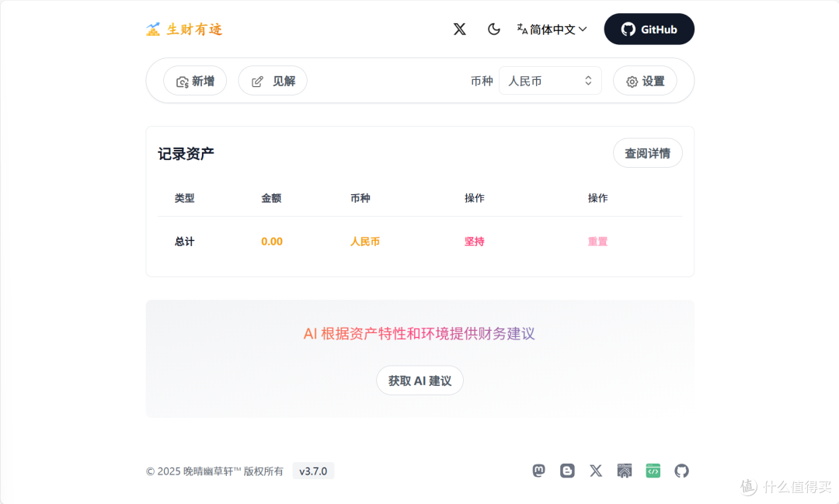This screenshot has width=839, height=504.
Task: Open the 设置 settings button
Action: (x=645, y=81)
